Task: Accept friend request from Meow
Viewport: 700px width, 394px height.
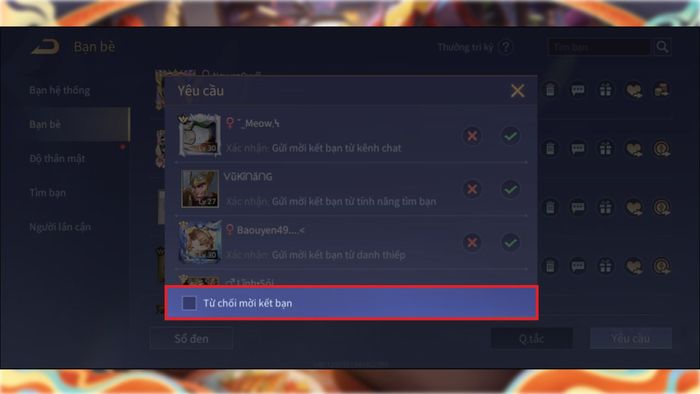Action: [510, 136]
